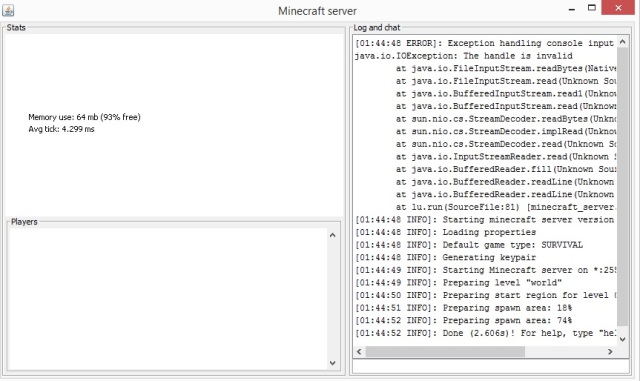Click the 'Generating keypair' log line
Image resolution: width=640 pixels, height=381 pixels.
pos(446,258)
